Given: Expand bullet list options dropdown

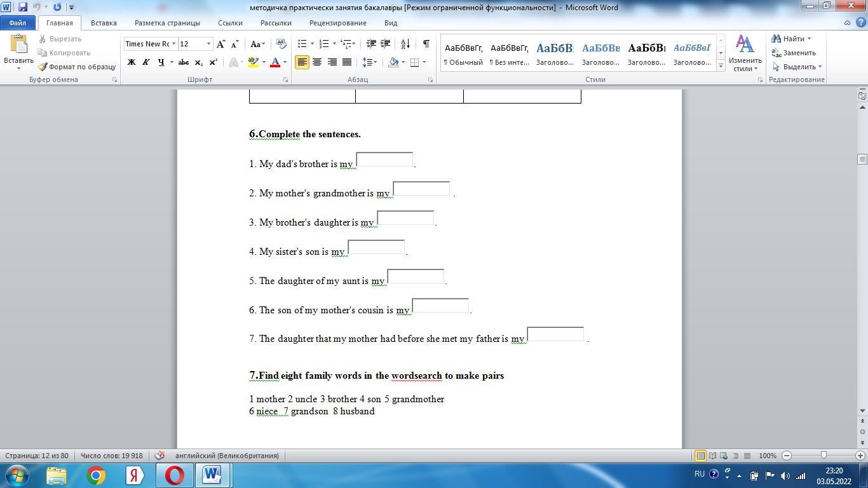Looking at the screenshot, I should 313,44.
